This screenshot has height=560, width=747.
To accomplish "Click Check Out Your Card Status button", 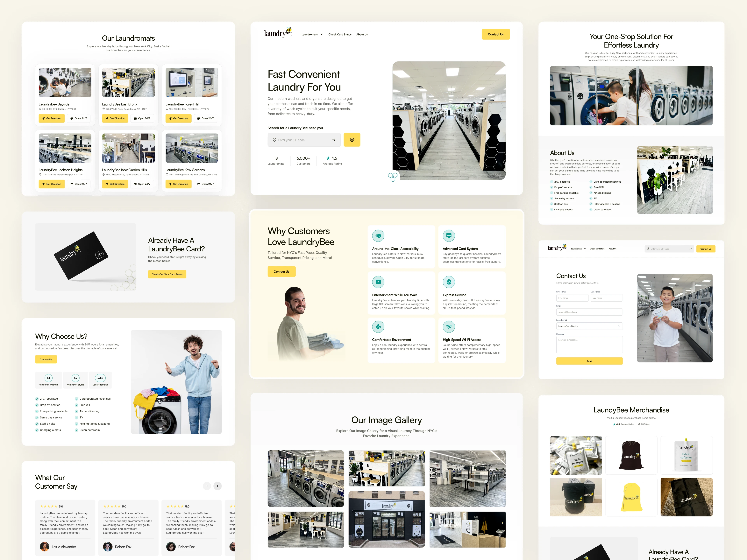I will [167, 274].
